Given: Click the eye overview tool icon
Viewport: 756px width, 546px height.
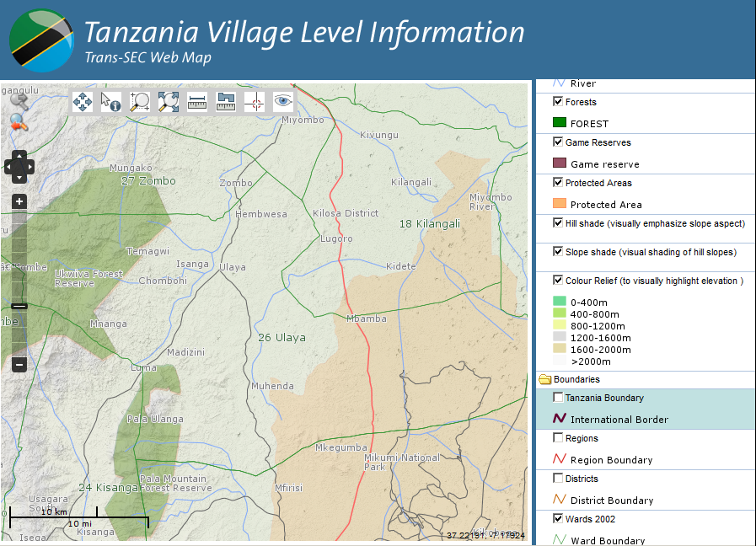Looking at the screenshot, I should 283,102.
